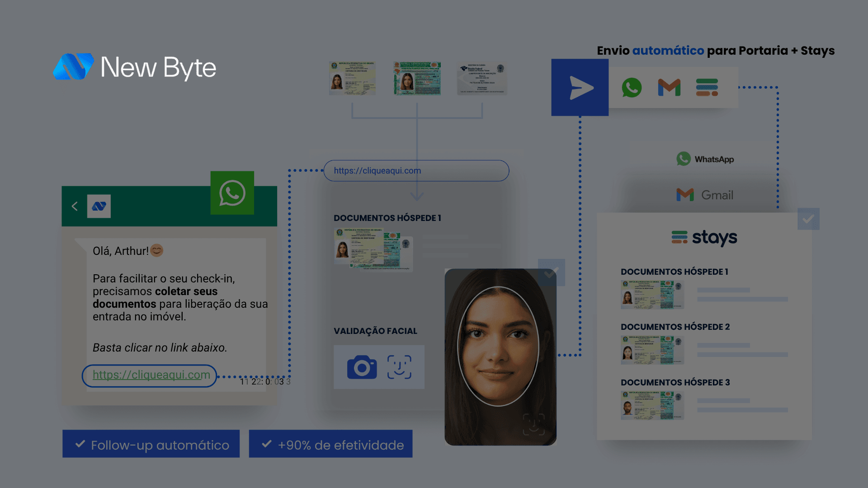Click document thumbnail under center Documentos Hóspede 1
Image resolution: width=868 pixels, height=488 pixels.
(x=373, y=249)
